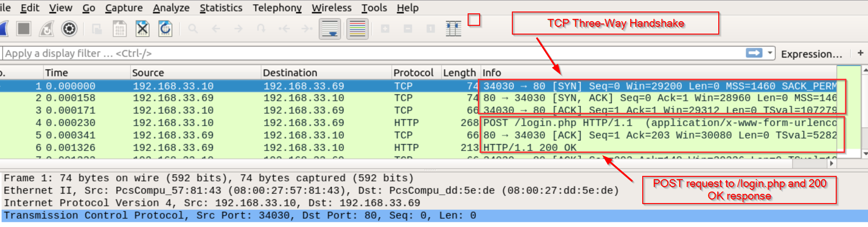The width and height of the screenshot is (868, 227).
Task: Toggle auto-scroll during live capture
Action: click(330, 29)
